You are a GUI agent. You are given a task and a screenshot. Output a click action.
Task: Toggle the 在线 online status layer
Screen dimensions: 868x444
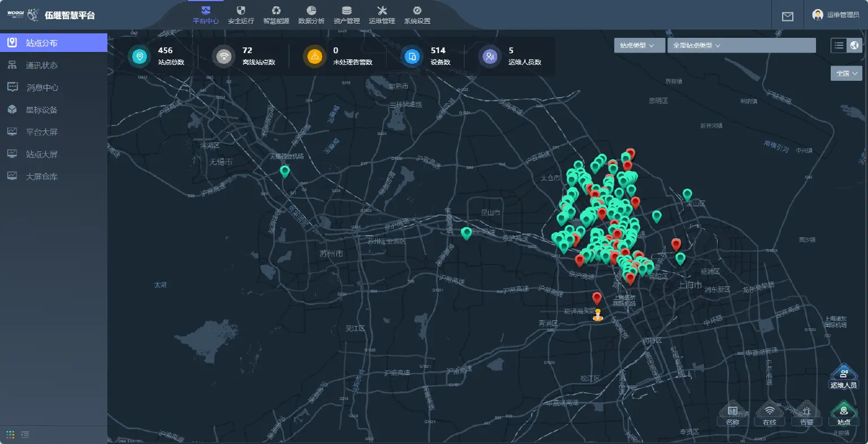click(769, 415)
